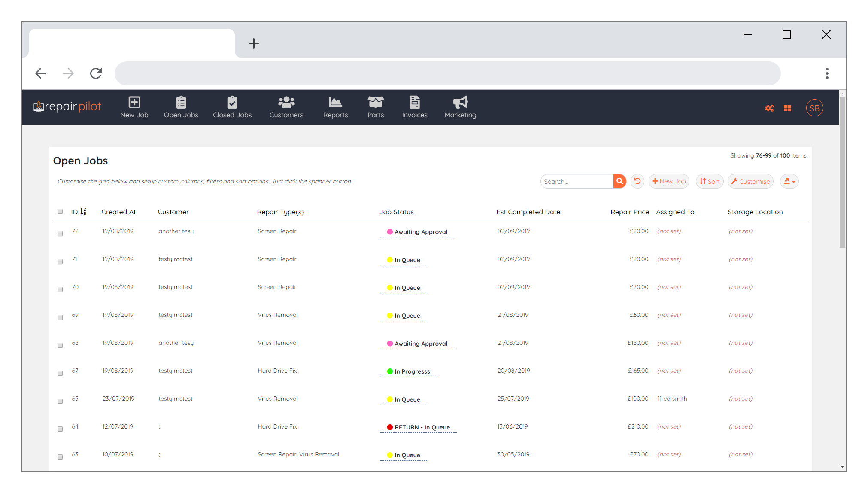Click the browser address bar
Image resolution: width=868 pixels, height=493 pixels.
pos(447,73)
